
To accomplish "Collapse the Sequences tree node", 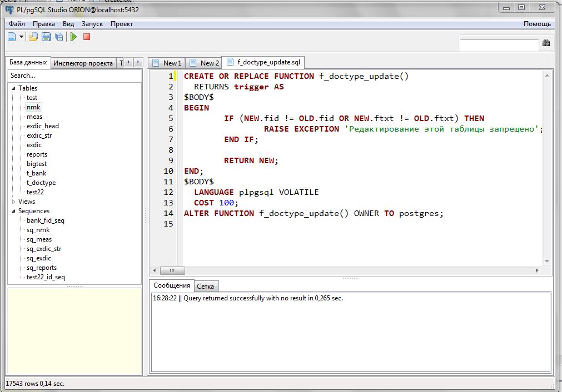I will click(13, 211).
